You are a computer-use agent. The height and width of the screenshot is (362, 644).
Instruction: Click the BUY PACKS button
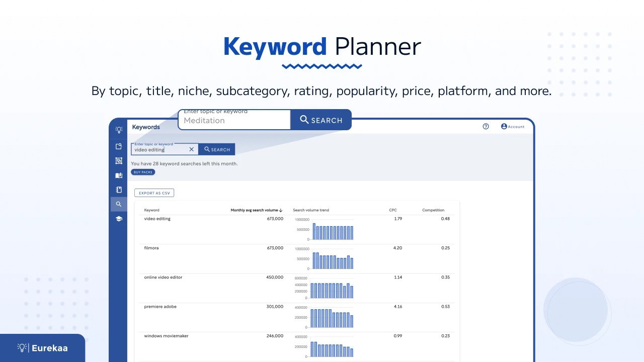click(x=143, y=172)
